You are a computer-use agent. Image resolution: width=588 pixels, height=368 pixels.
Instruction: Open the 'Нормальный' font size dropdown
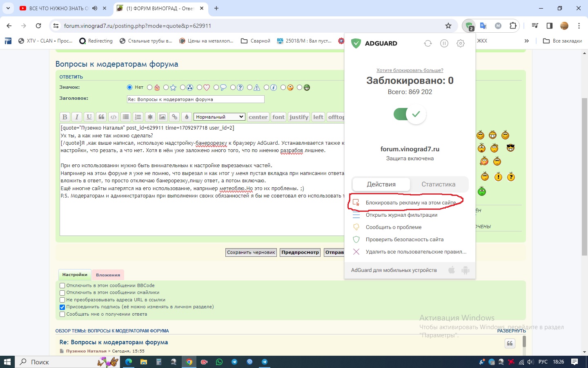click(219, 117)
